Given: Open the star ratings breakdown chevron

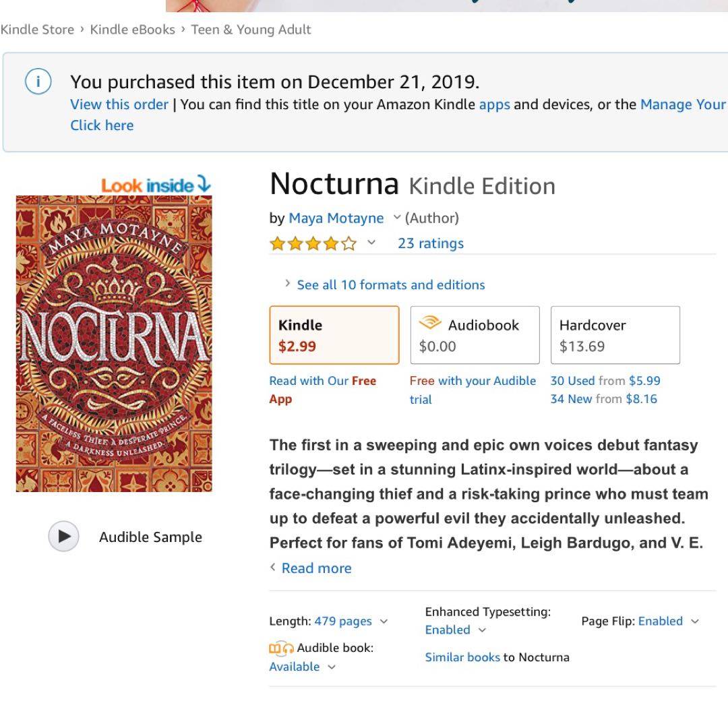Looking at the screenshot, I should pos(371,243).
